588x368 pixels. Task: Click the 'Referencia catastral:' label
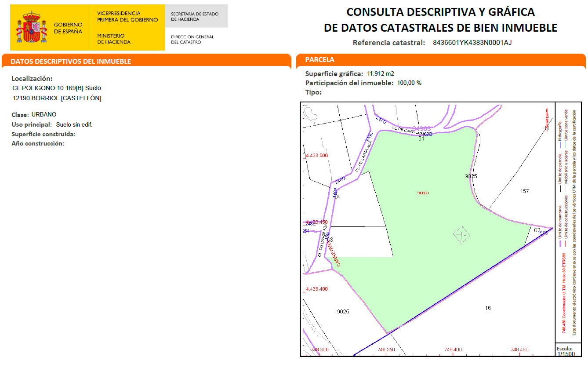[x=389, y=43]
